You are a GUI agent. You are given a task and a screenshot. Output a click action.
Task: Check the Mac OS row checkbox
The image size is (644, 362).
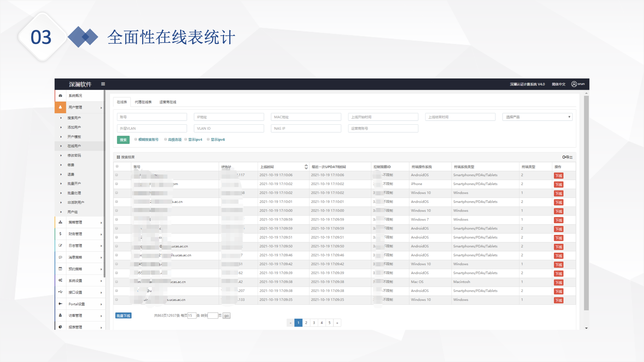[117, 282]
